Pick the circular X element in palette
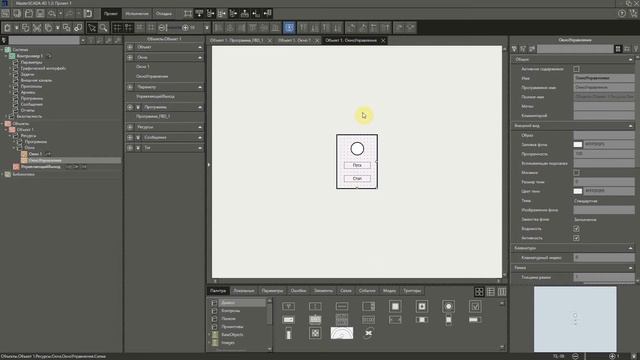640x360 pixels. click(368, 333)
